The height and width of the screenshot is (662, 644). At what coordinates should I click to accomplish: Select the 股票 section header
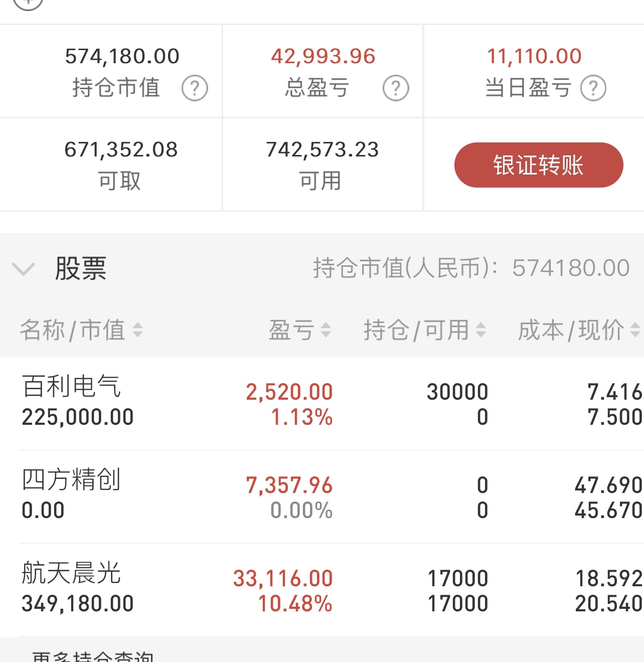[322, 268]
